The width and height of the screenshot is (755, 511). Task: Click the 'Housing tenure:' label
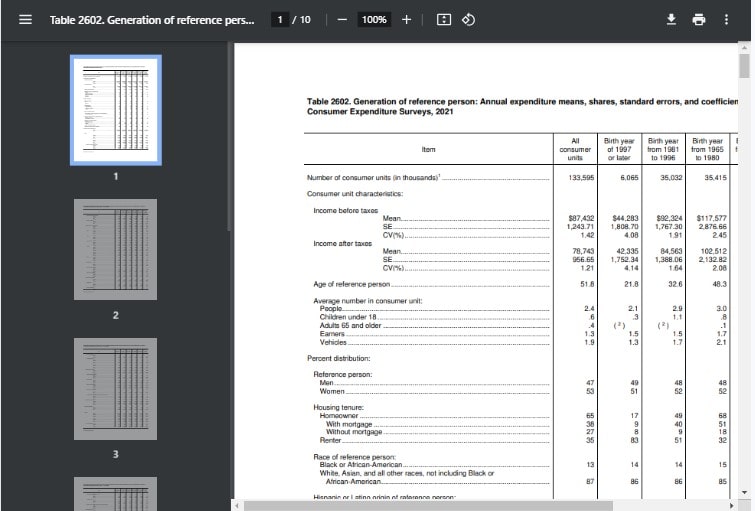[x=338, y=407]
